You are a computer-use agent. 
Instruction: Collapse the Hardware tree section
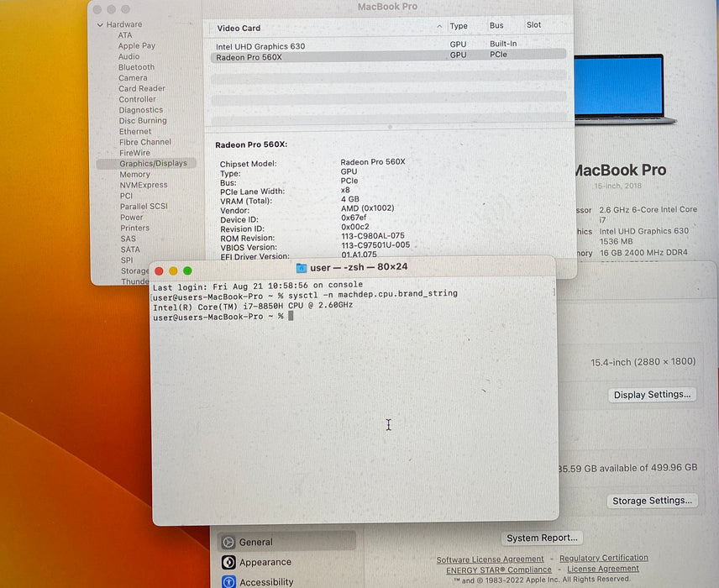point(100,24)
